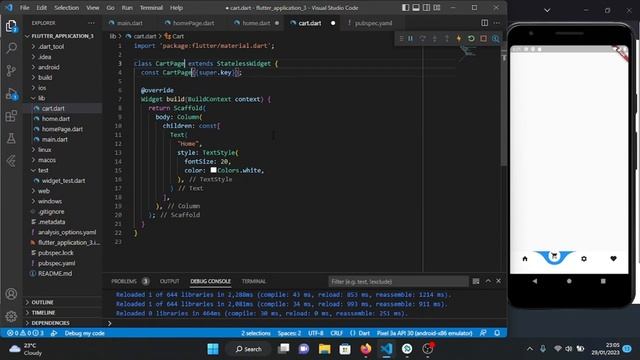Open the widget inspector debug toolbar icon
The width and height of the screenshot is (640, 360).
click(x=496, y=38)
